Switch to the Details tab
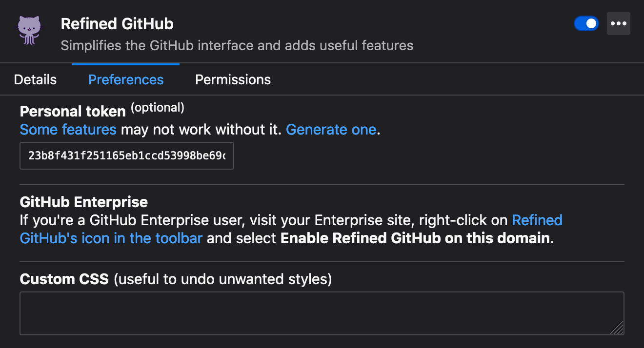Image resolution: width=644 pixels, height=348 pixels. pyautogui.click(x=35, y=79)
